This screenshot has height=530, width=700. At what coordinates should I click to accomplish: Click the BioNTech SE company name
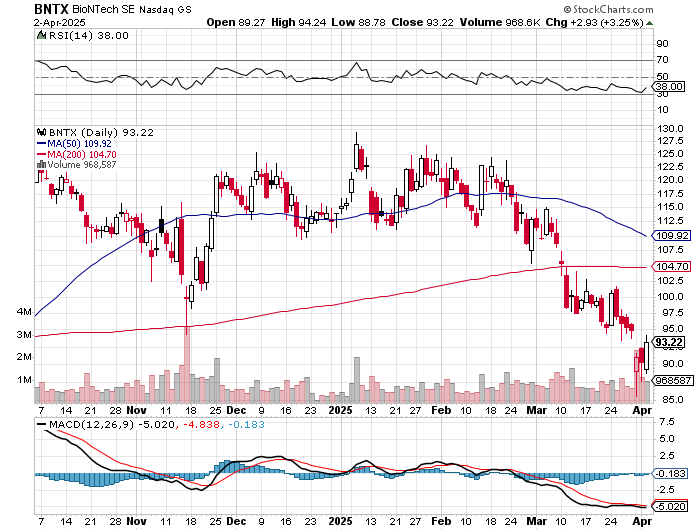(103, 10)
